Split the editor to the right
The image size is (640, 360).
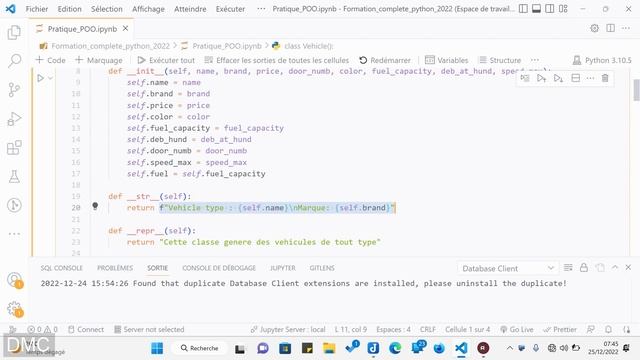611,28
